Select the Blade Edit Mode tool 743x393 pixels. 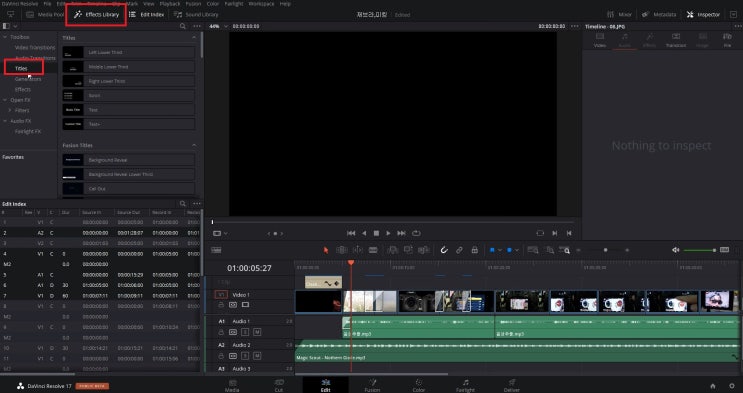coord(373,250)
